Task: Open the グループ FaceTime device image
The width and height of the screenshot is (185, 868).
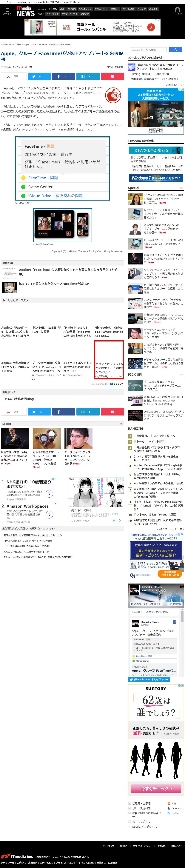Action: click(62, 225)
